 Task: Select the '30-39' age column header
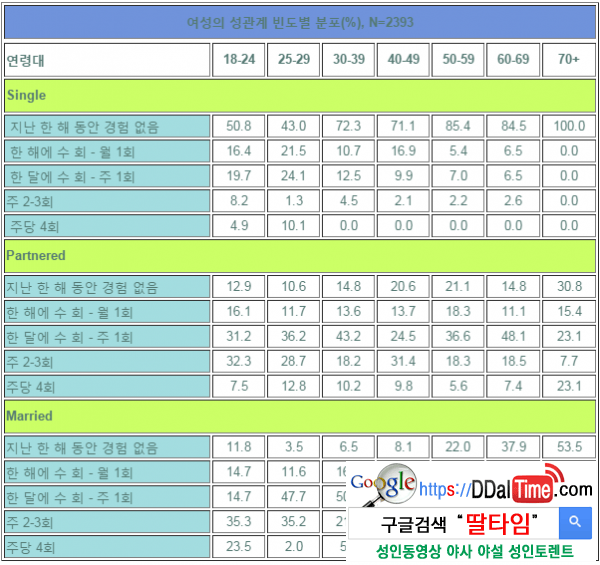pos(348,60)
